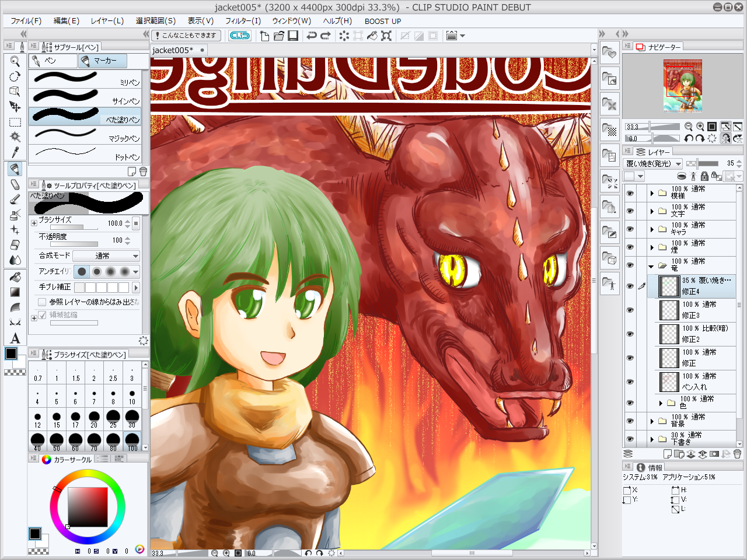Pick the brush size 30 preset
The height and width of the screenshot is (560, 747).
pyautogui.click(x=132, y=419)
